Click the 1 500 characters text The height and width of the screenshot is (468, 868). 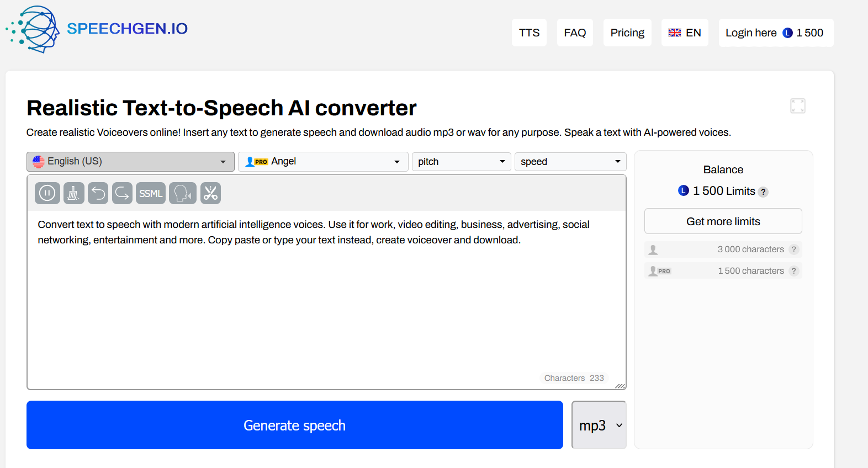pos(751,271)
